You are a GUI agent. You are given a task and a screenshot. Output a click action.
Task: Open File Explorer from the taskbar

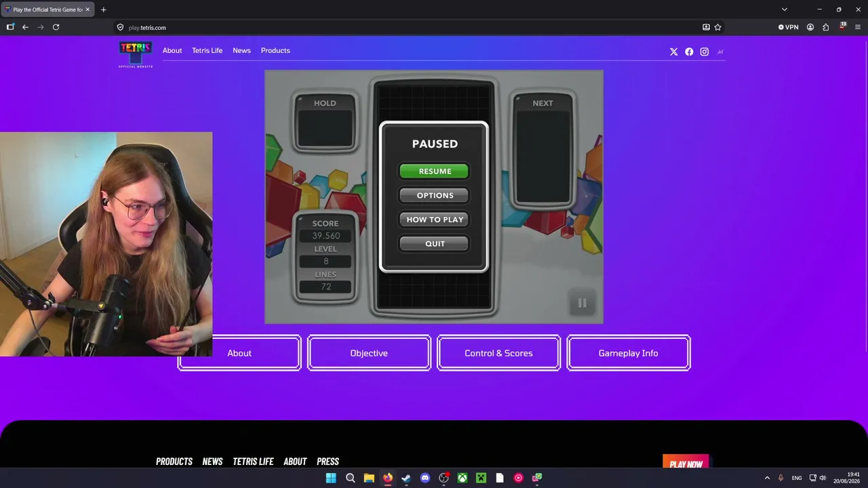click(x=369, y=478)
